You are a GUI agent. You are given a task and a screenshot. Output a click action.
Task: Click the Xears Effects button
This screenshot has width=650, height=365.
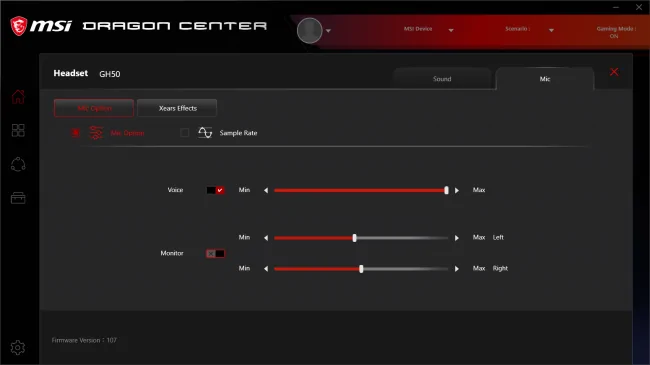pos(177,108)
